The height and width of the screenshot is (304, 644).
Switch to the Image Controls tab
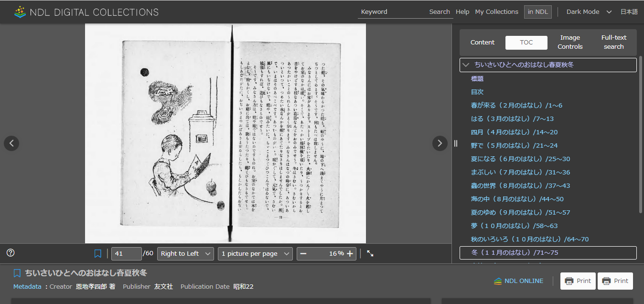569,42
